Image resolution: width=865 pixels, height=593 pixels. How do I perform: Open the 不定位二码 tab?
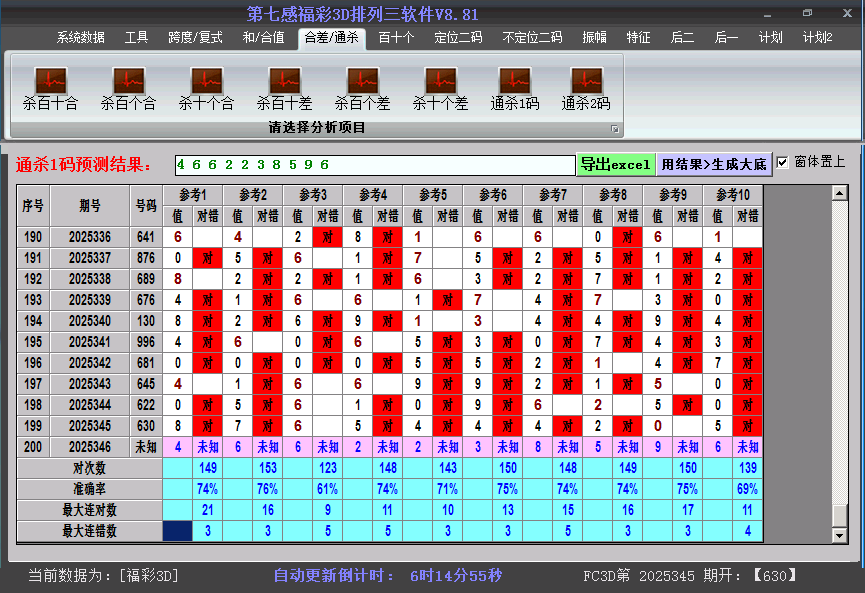532,38
